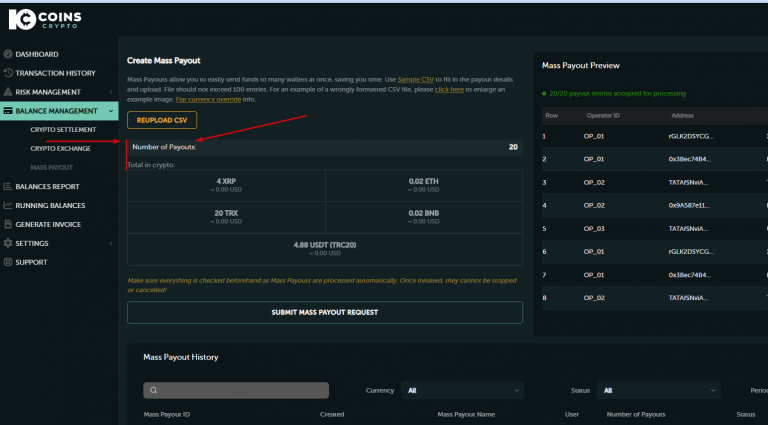This screenshot has width=768, height=425.
Task: Open the Status filter dropdown
Action: click(658, 390)
